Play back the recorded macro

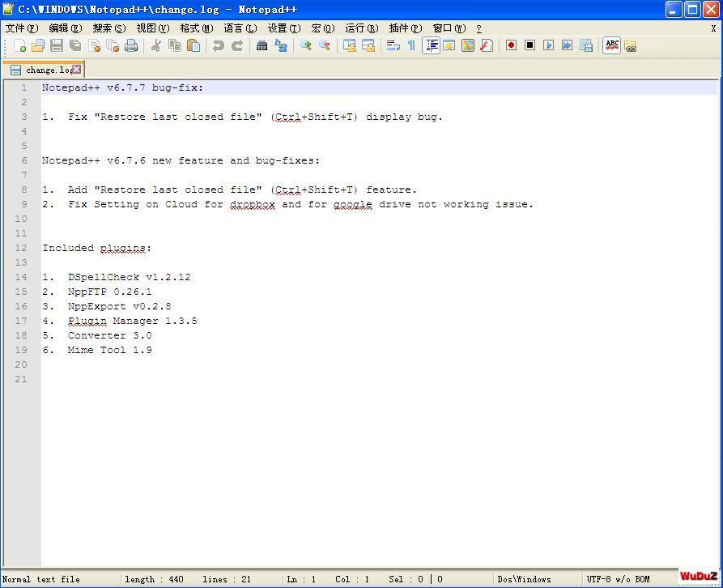(549, 45)
